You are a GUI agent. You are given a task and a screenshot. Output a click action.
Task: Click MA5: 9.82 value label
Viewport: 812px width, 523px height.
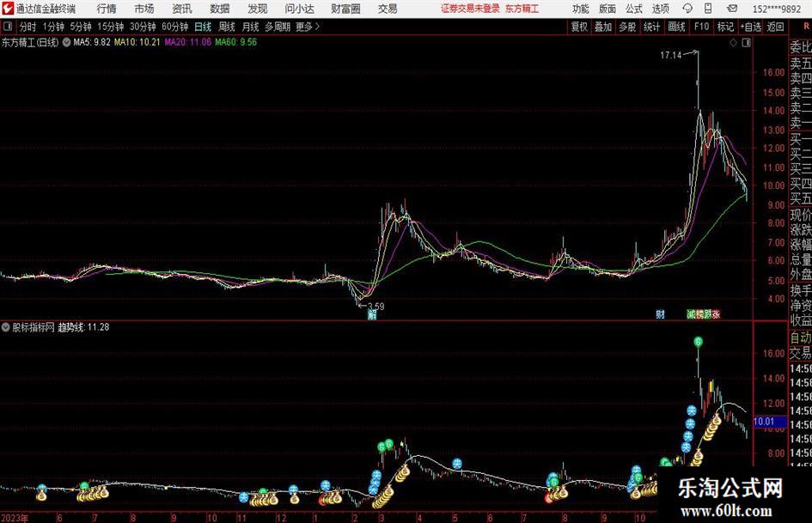click(x=92, y=42)
